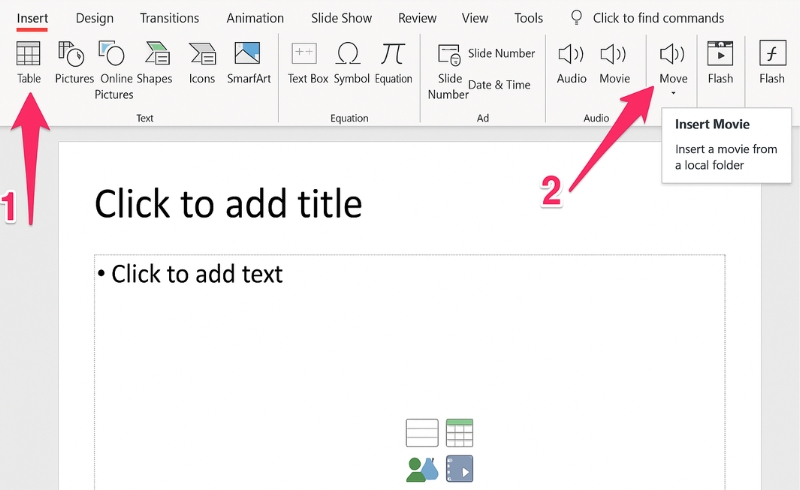This screenshot has height=490, width=800.
Task: Click the Text group label
Action: (x=144, y=118)
